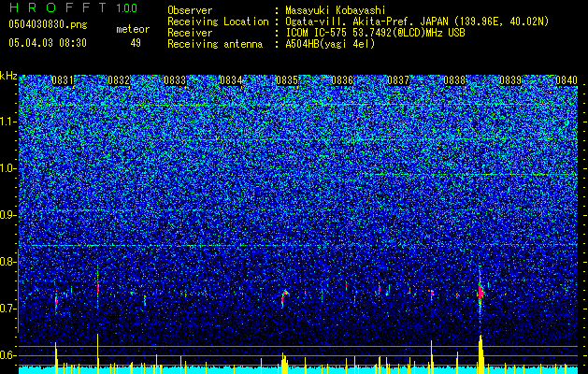This screenshot has height=374, width=588.
Task: Click the meteor count label
Action: (133, 29)
